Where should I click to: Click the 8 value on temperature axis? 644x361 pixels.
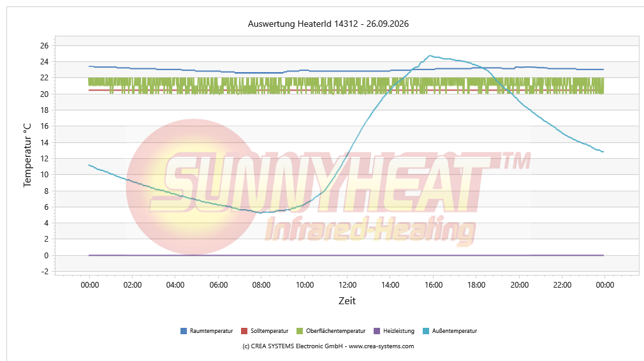[47, 191]
